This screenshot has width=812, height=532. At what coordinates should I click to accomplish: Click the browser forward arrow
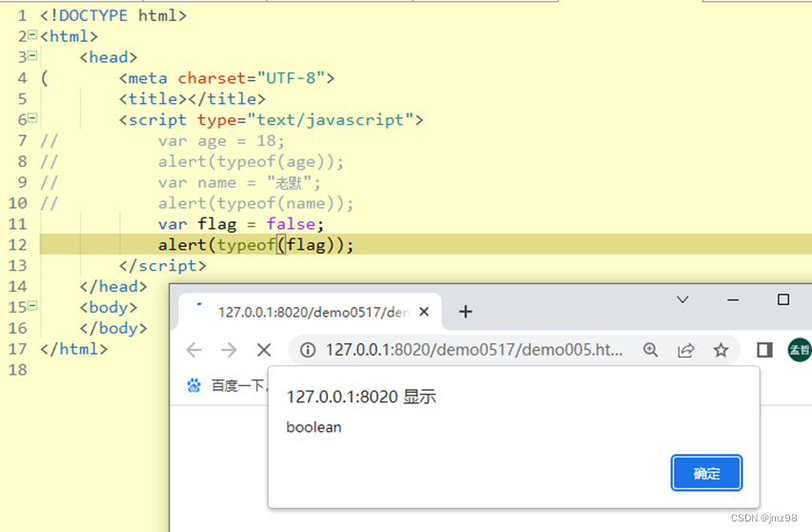[229, 350]
